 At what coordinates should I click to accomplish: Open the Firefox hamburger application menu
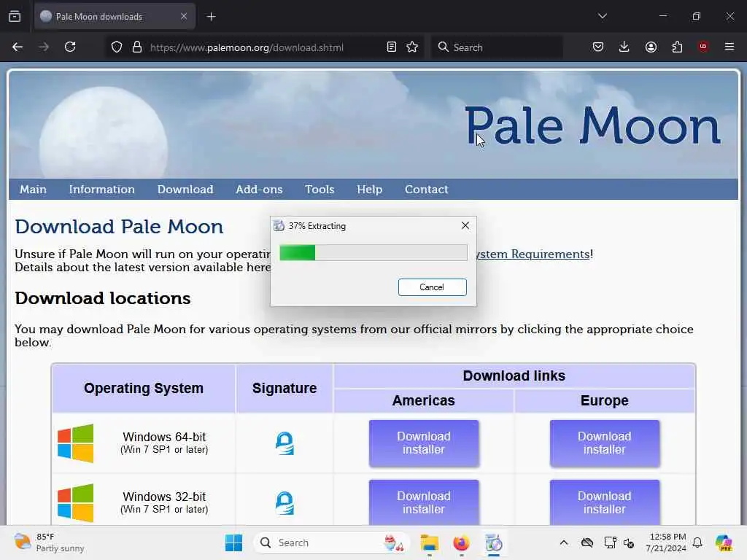click(729, 47)
